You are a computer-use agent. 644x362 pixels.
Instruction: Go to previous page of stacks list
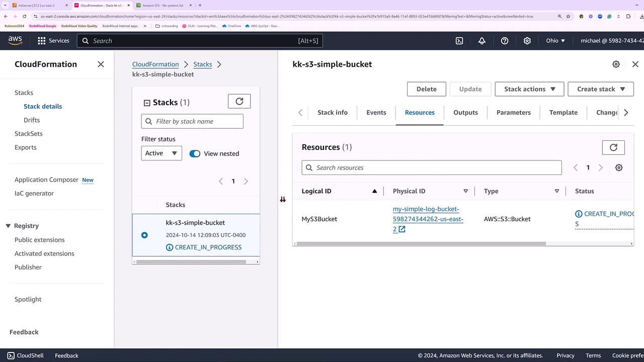pyautogui.click(x=220, y=181)
